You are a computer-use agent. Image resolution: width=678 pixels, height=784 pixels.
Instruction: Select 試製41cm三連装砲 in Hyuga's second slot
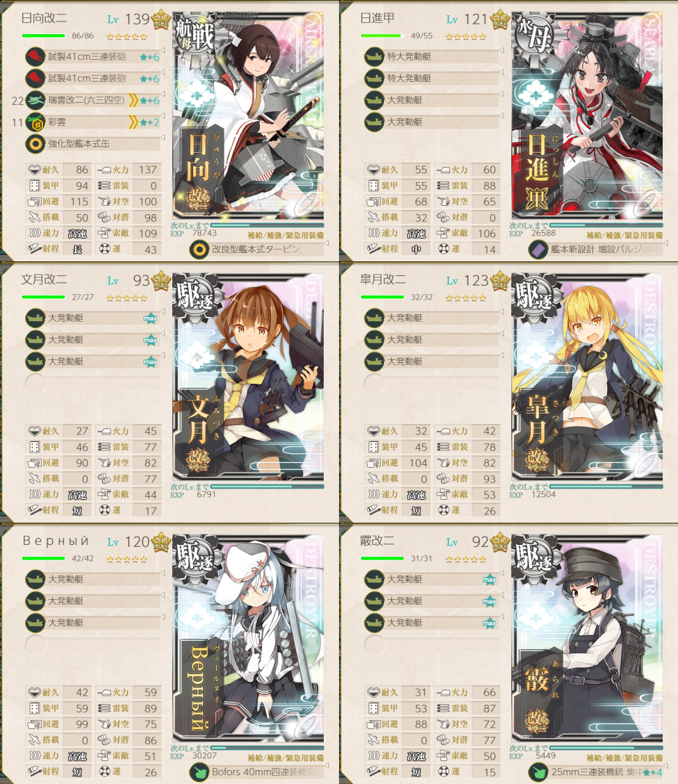tap(87, 79)
